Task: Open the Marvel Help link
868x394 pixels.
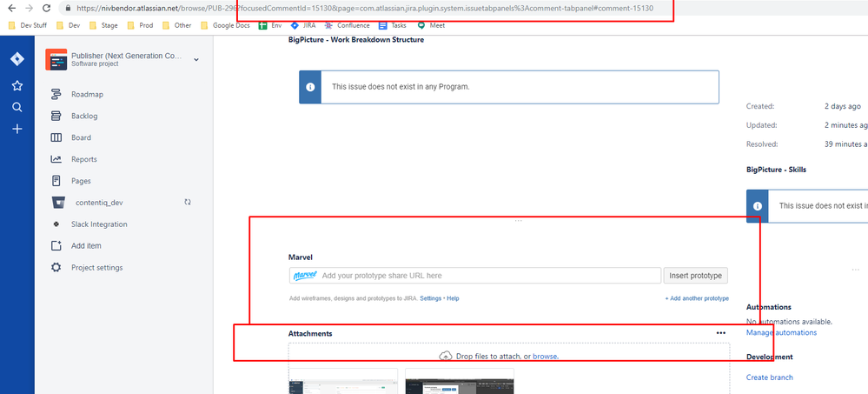Action: coord(453,298)
